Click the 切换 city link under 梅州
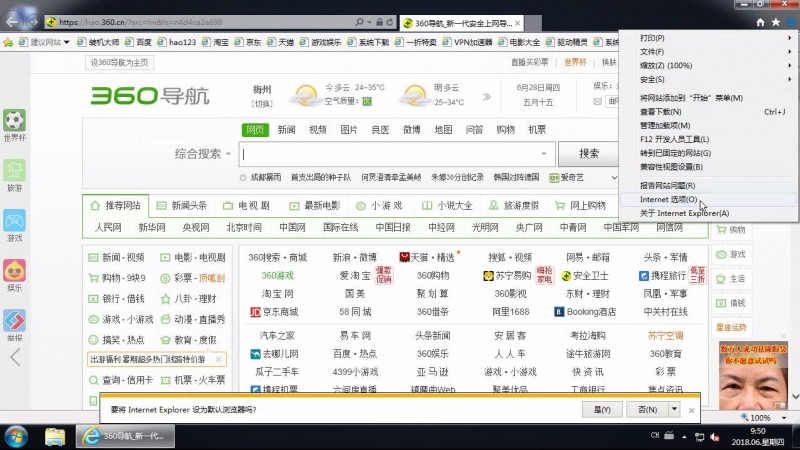Screen dimensions: 800x450 262,104
